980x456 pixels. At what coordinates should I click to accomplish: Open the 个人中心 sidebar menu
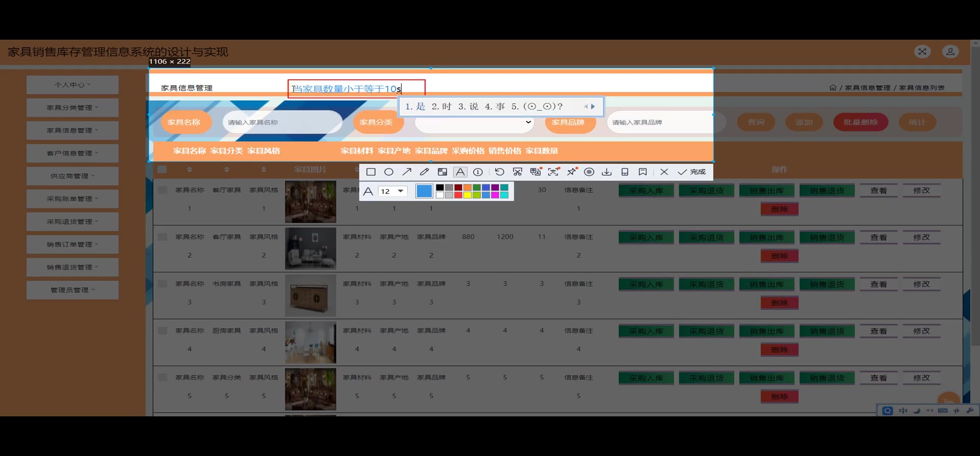[72, 85]
